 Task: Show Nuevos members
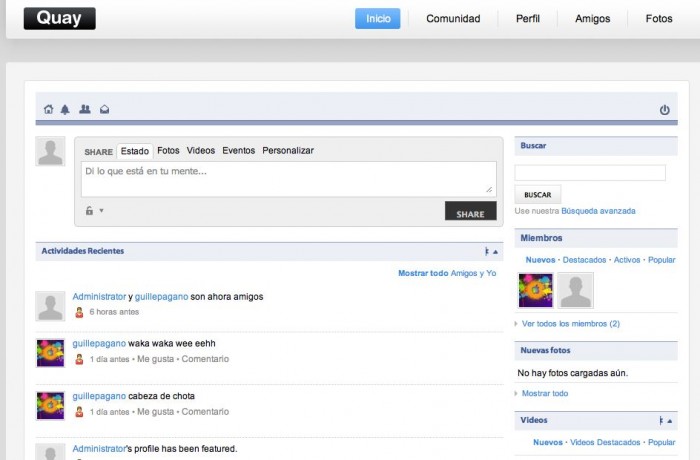point(540,260)
